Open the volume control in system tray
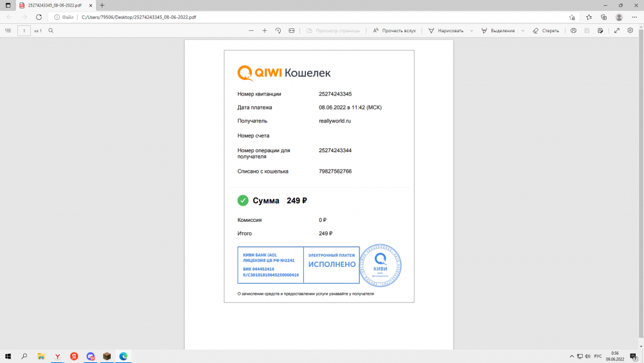 coord(588,357)
